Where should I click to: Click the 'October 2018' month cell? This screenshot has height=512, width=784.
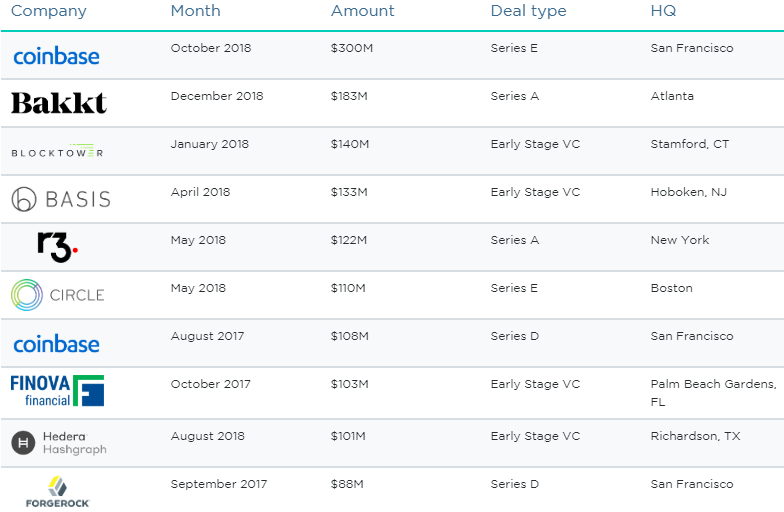211,48
